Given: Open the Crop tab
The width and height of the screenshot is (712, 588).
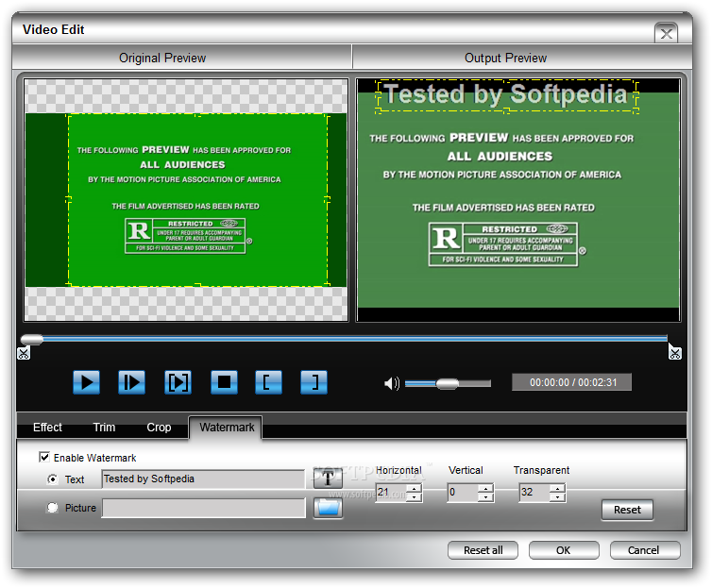Looking at the screenshot, I should pyautogui.click(x=159, y=428).
